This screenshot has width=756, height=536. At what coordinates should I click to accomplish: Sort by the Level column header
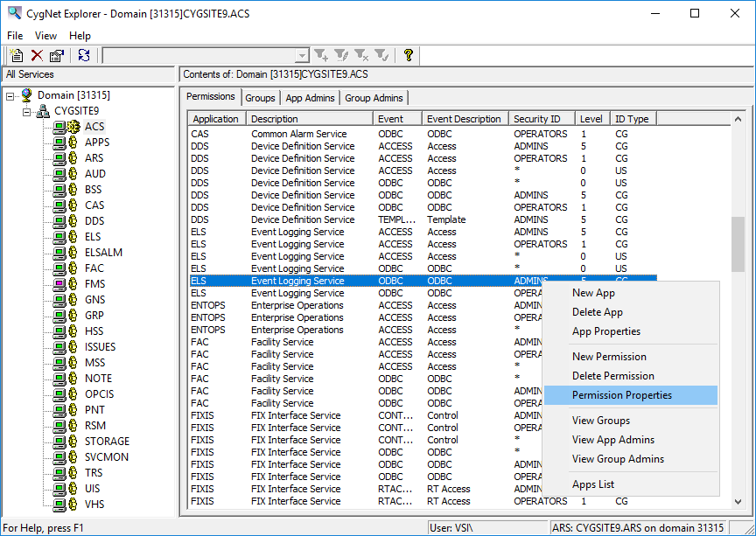(x=593, y=119)
